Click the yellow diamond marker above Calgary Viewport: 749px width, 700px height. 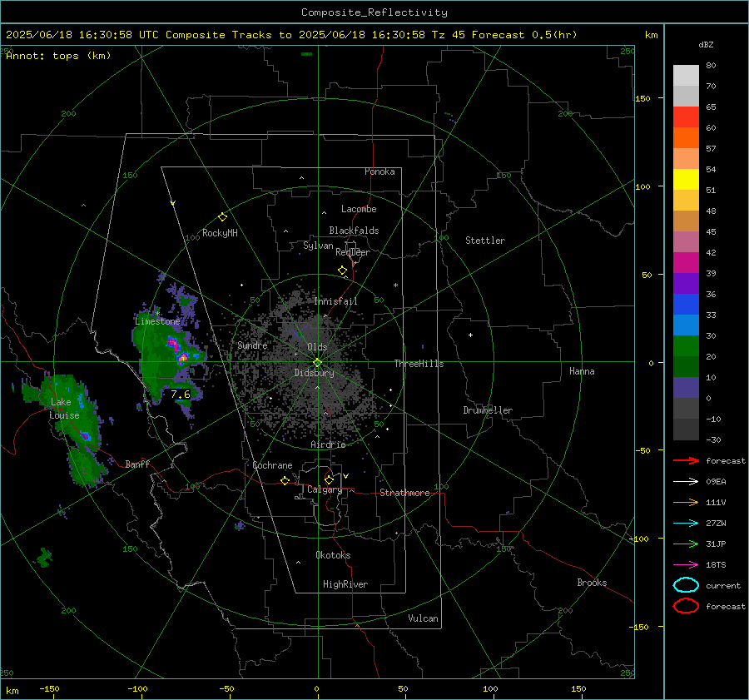point(329,479)
